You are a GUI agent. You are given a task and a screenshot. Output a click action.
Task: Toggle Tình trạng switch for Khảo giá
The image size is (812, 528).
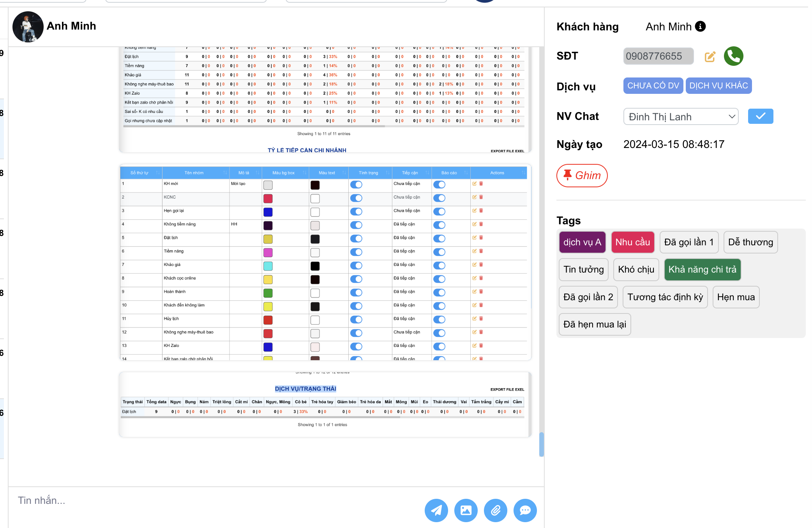[356, 266]
